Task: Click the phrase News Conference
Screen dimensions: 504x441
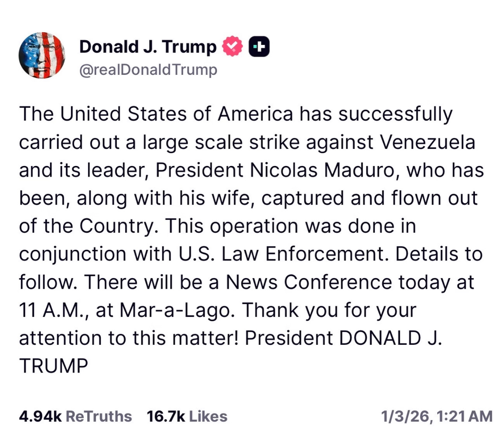Action: click(309, 282)
